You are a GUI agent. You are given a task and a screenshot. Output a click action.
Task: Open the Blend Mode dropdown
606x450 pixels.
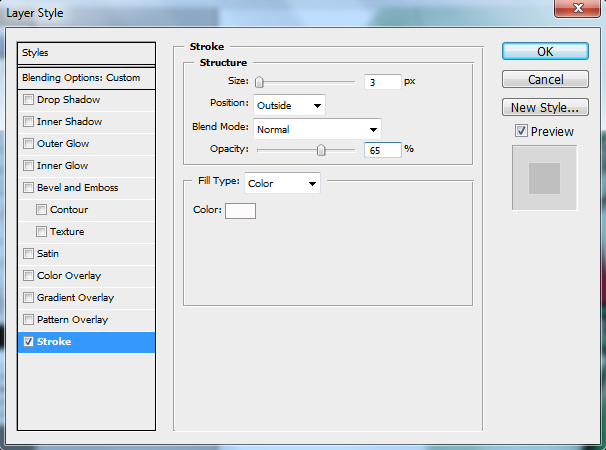click(317, 129)
